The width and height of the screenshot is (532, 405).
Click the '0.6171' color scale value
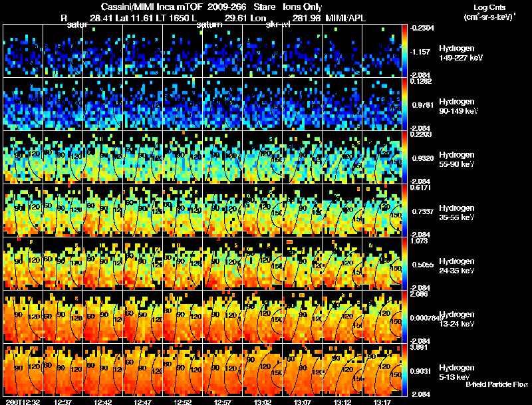421,188
